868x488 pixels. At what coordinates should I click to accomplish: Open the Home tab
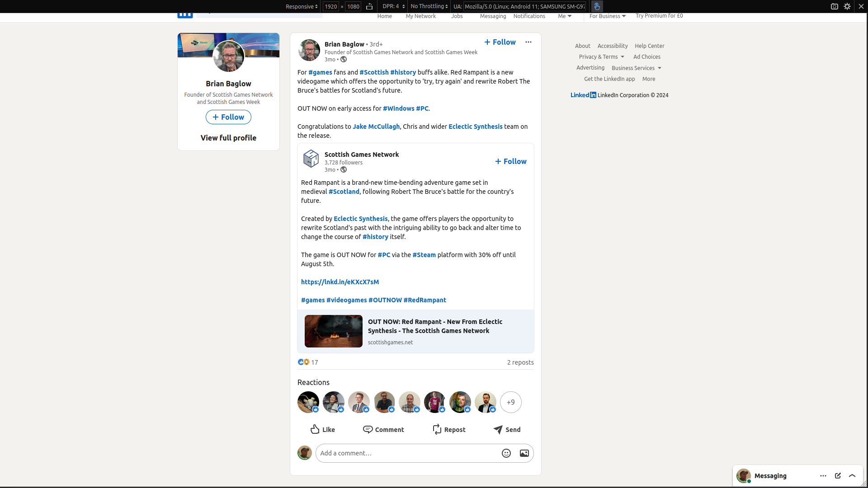[385, 16]
